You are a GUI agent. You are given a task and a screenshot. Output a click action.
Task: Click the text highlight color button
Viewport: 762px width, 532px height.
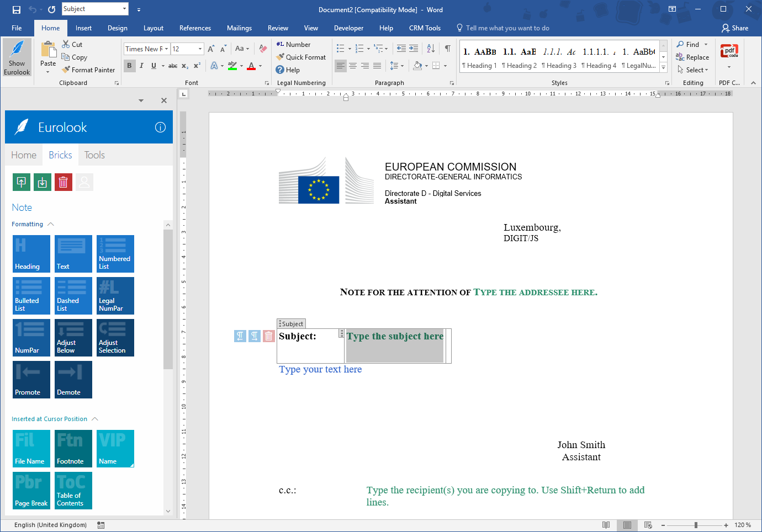[x=232, y=66]
